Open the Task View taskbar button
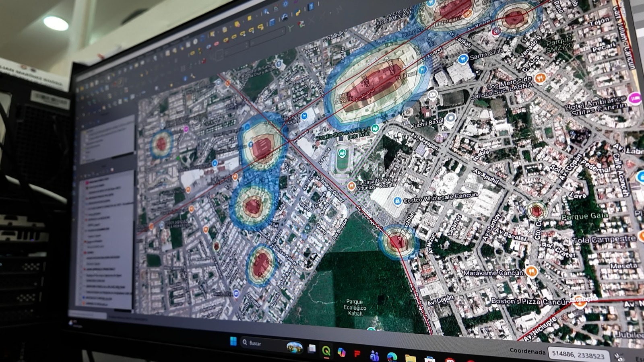This screenshot has height=362, width=644. pyautogui.click(x=312, y=349)
